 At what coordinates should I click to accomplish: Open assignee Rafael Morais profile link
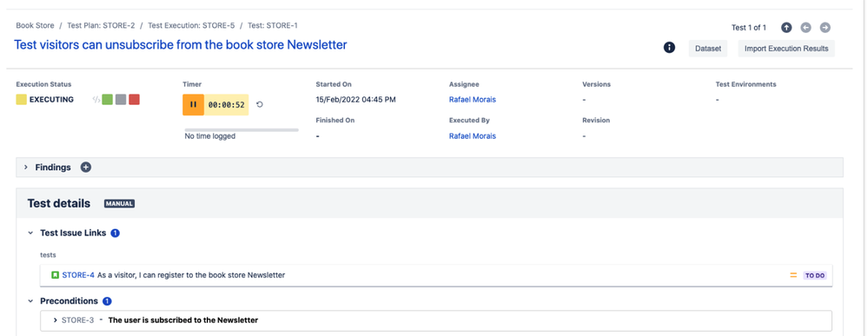(472, 100)
